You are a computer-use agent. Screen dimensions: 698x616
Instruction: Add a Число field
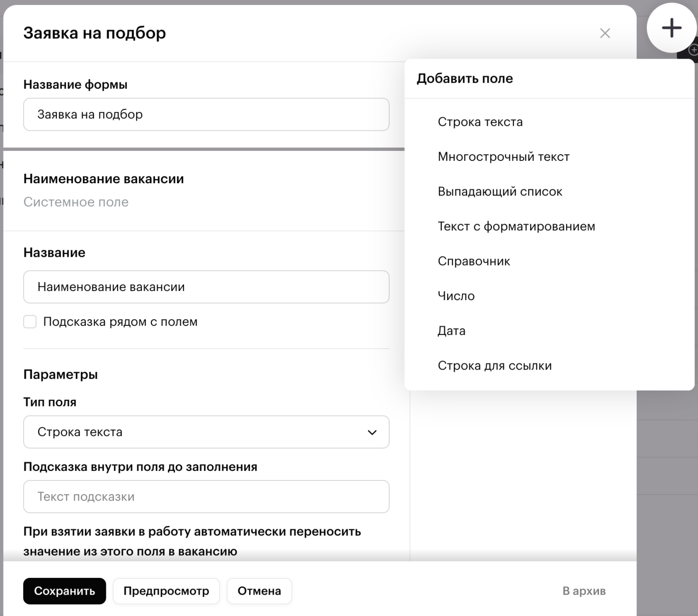click(456, 296)
